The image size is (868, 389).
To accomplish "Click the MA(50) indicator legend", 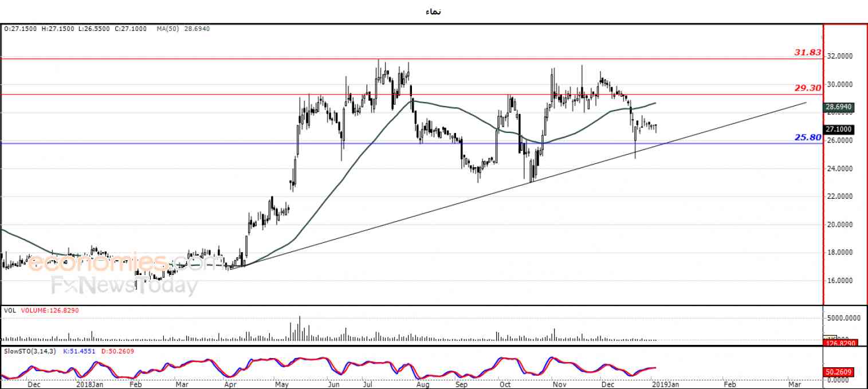I will (x=183, y=29).
